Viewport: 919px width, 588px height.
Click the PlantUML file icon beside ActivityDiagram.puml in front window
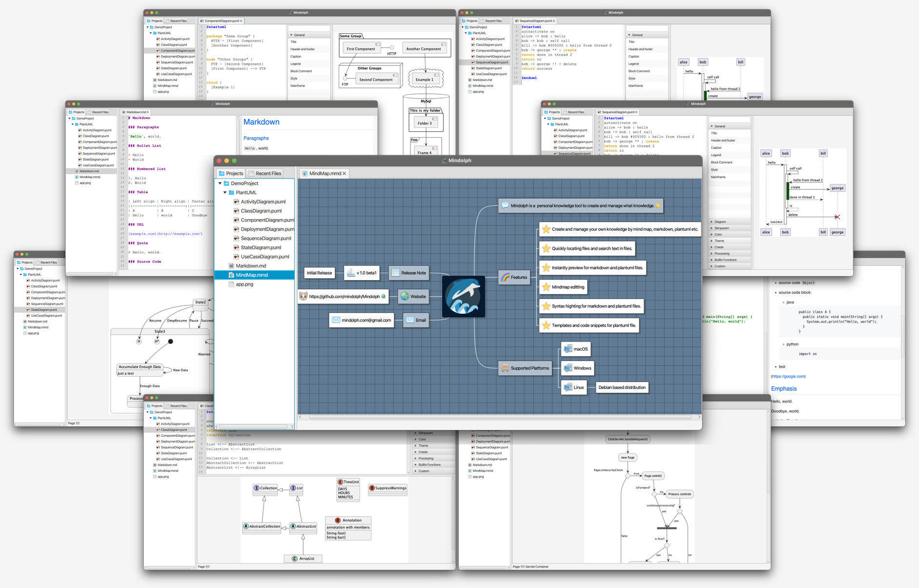coord(236,202)
